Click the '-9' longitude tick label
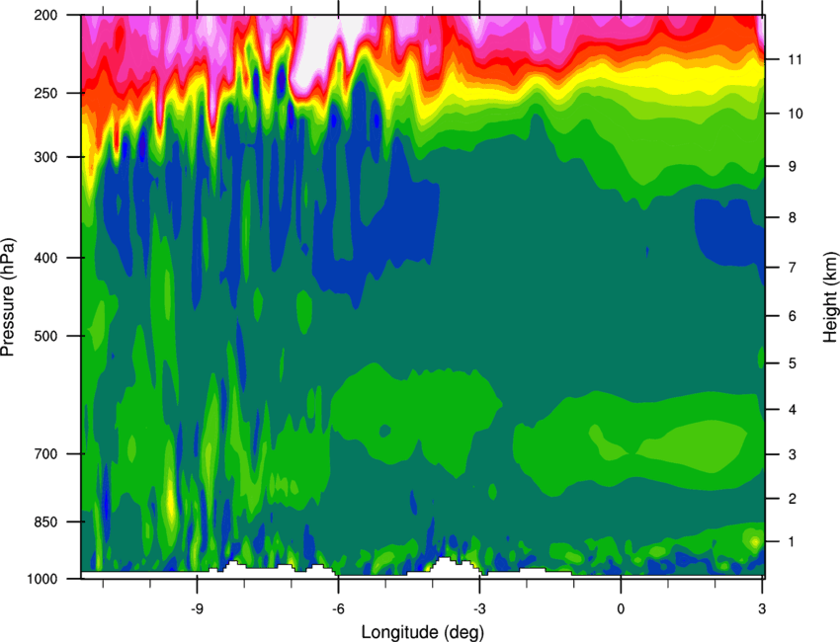This screenshot has height=642, width=840. click(197, 608)
